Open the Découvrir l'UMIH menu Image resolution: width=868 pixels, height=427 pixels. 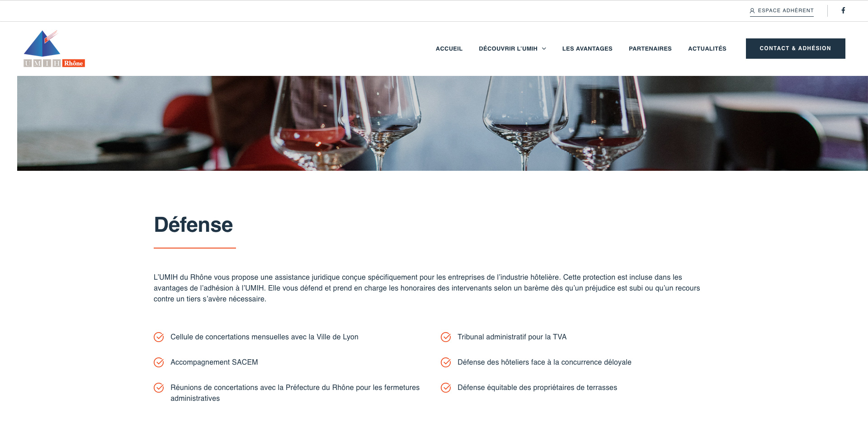[x=508, y=49]
